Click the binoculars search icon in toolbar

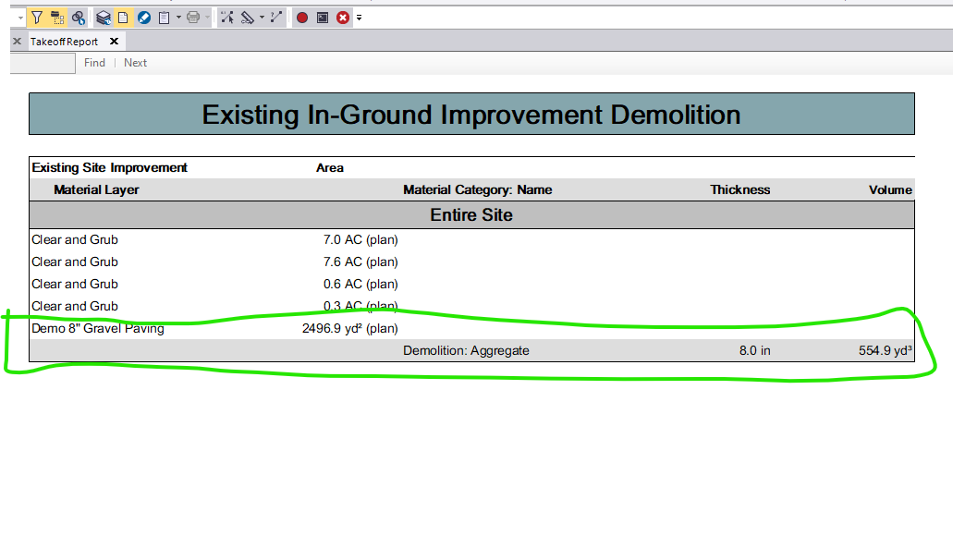(x=78, y=17)
